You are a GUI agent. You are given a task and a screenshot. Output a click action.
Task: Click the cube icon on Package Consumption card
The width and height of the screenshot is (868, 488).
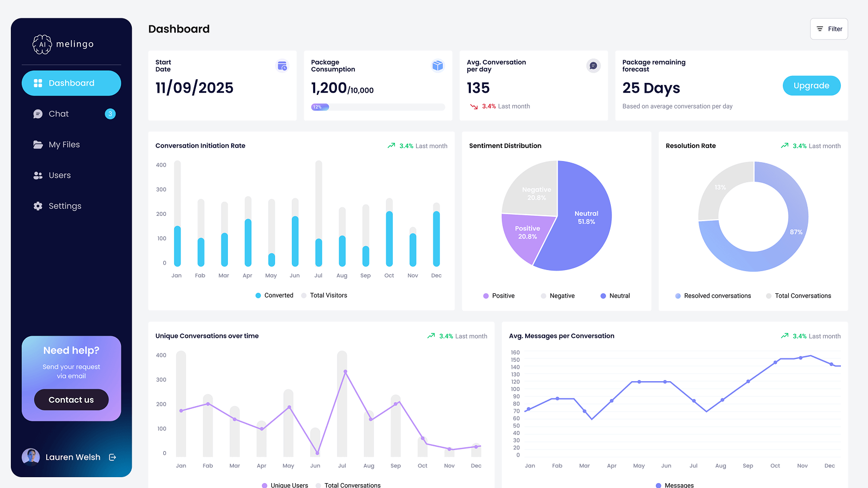(x=438, y=66)
